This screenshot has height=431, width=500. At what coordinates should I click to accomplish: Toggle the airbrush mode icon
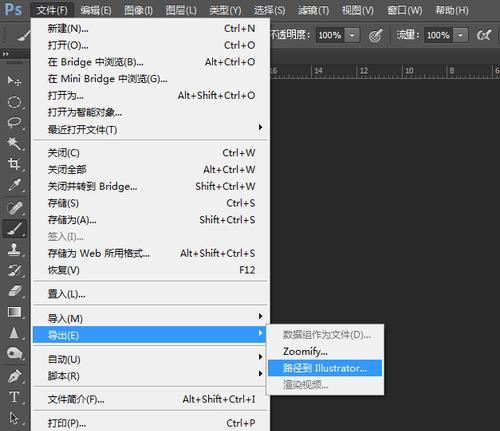[x=484, y=35]
